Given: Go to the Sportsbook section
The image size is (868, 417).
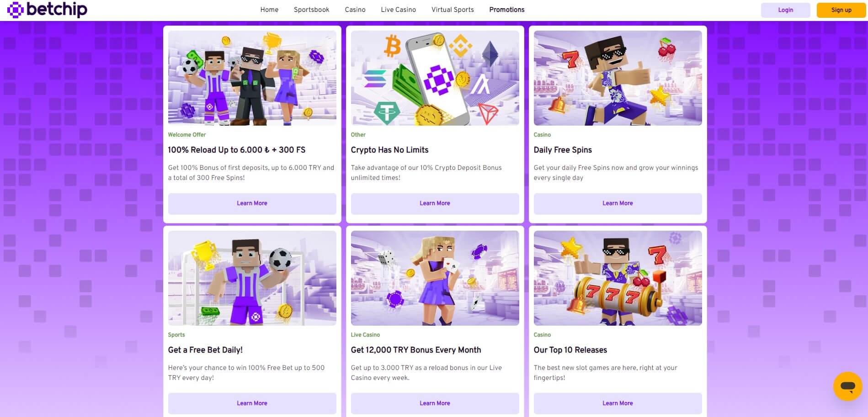Looking at the screenshot, I should [311, 10].
